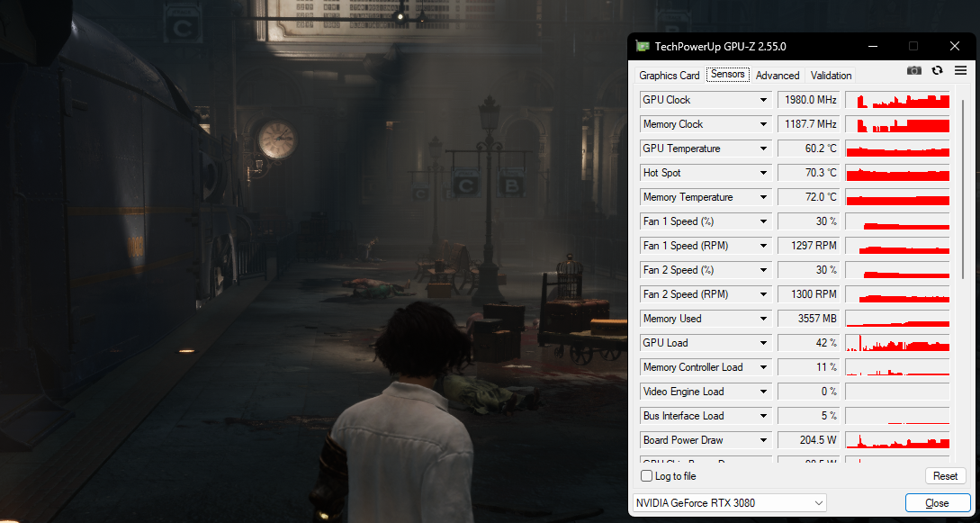The height and width of the screenshot is (523, 980).
Task: Click the 5 % bus interface value
Action: coord(809,416)
